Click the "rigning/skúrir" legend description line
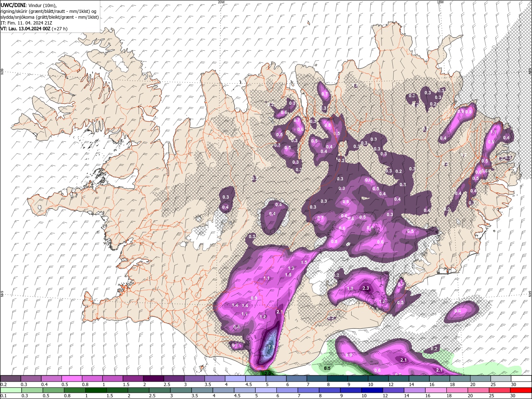The width and height of the screenshot is (532, 399). (48, 11)
